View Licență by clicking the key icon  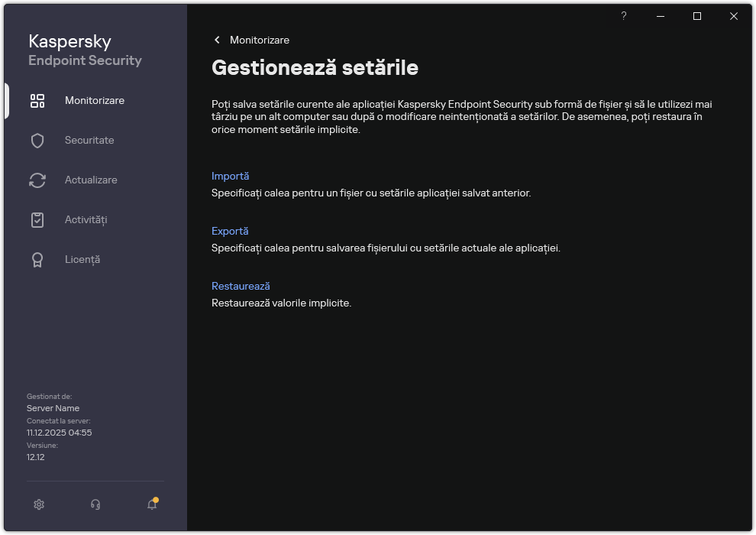click(x=37, y=259)
